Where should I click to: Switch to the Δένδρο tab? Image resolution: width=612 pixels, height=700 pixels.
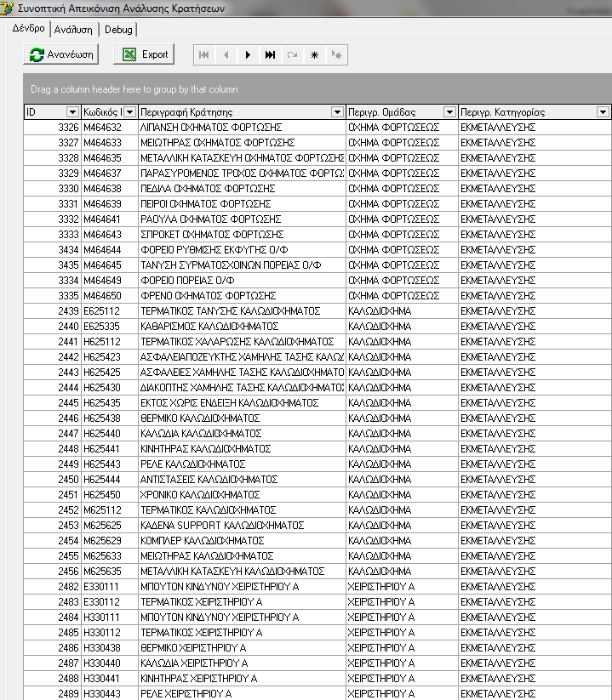[x=29, y=28]
